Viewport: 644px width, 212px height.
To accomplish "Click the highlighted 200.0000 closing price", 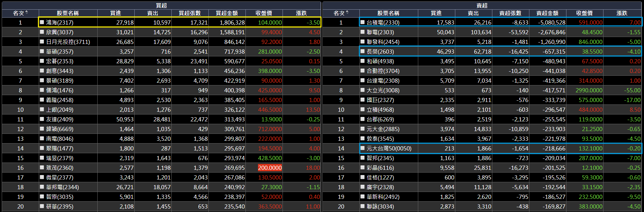I will point(270,168).
